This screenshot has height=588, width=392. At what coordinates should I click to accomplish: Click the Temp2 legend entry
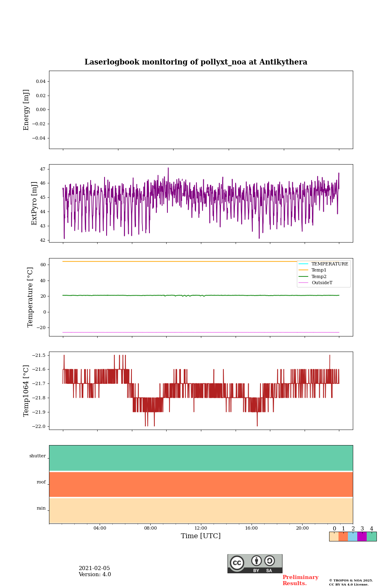[x=313, y=276]
